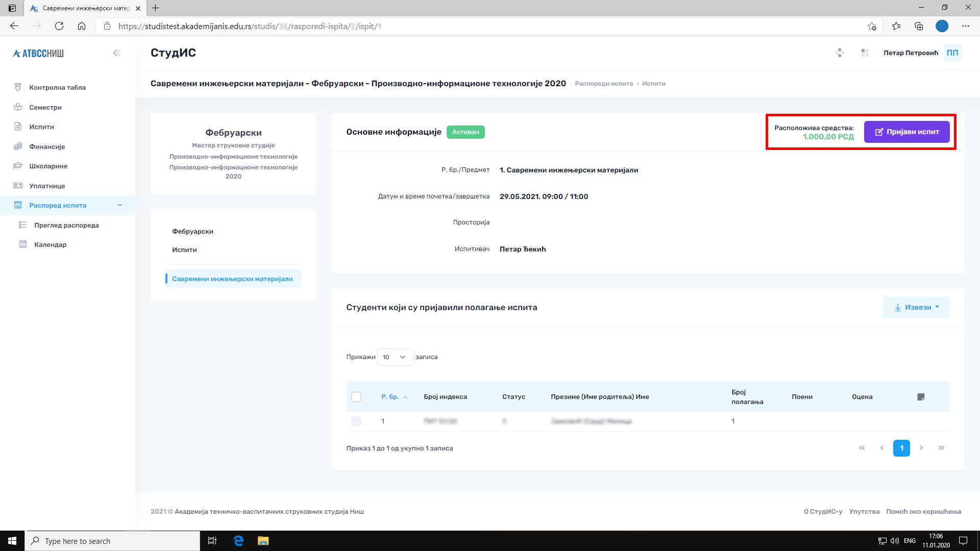Open the О СтудИС-у footer link
Image resolution: width=980 pixels, height=551 pixels.
(x=823, y=512)
